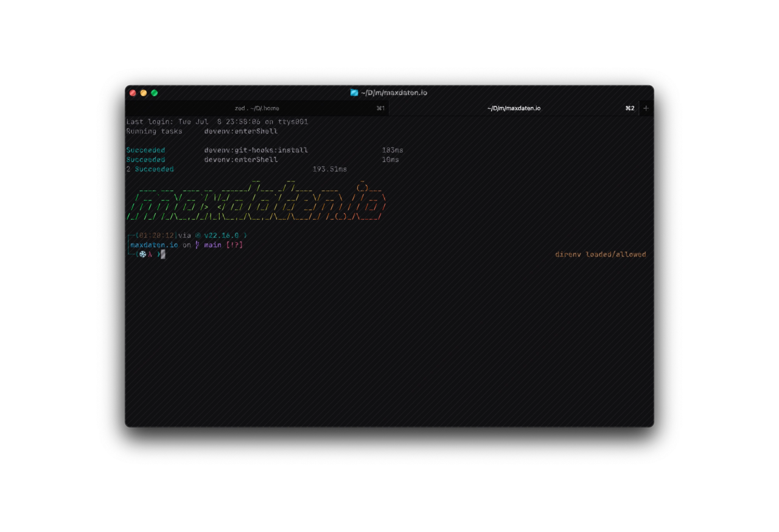Click the branch name 'main' in the prompt
This screenshot has width=779, height=532.
click(214, 245)
